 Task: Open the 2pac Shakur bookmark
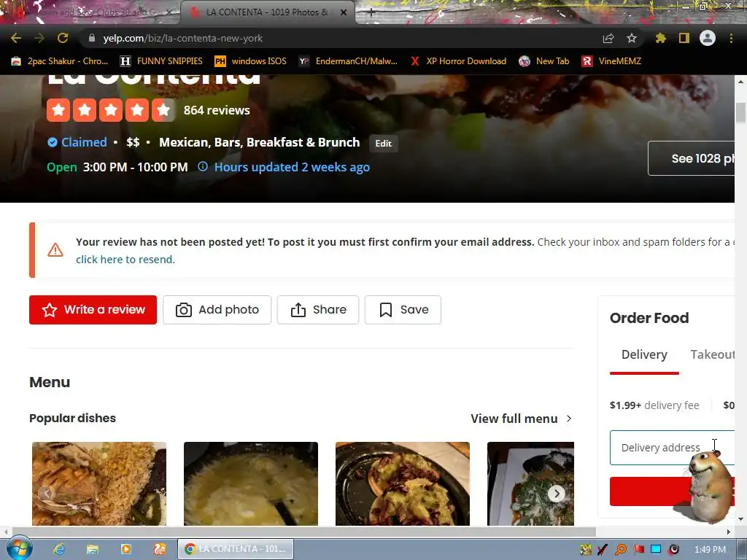click(x=60, y=61)
